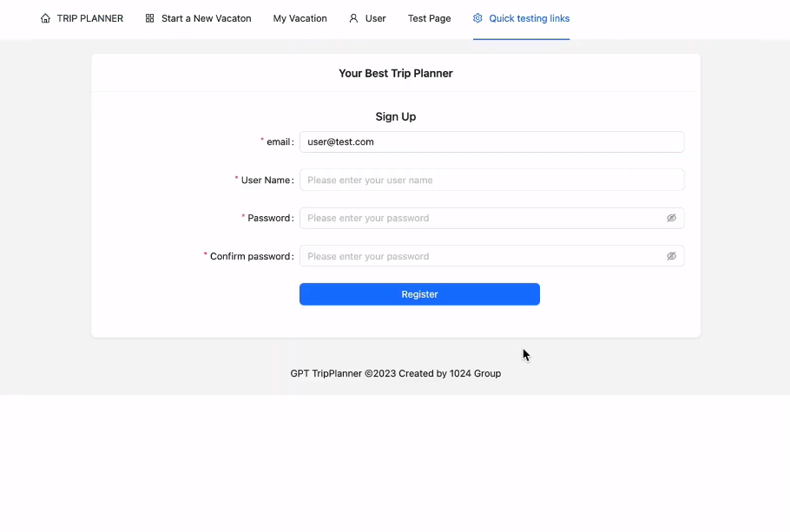The height and width of the screenshot is (532, 790).
Task: Toggle visibility in the Confirm password field
Action: [x=671, y=256]
